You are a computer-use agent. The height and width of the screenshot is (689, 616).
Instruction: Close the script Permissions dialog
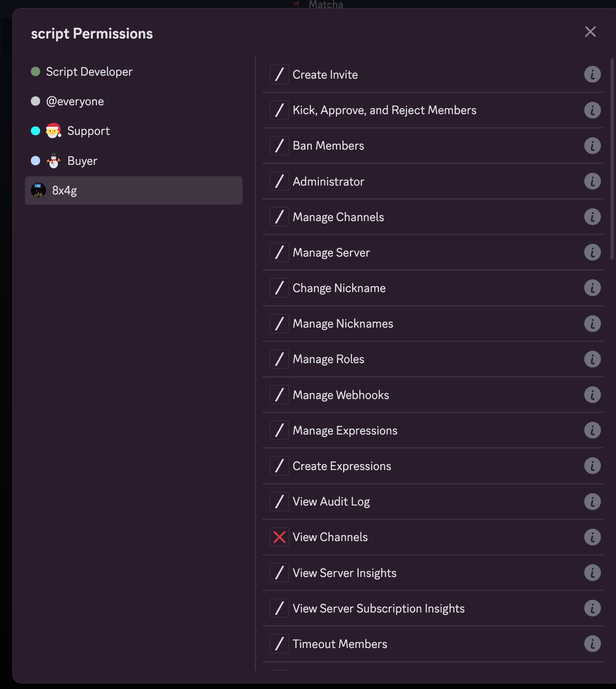coord(590,32)
